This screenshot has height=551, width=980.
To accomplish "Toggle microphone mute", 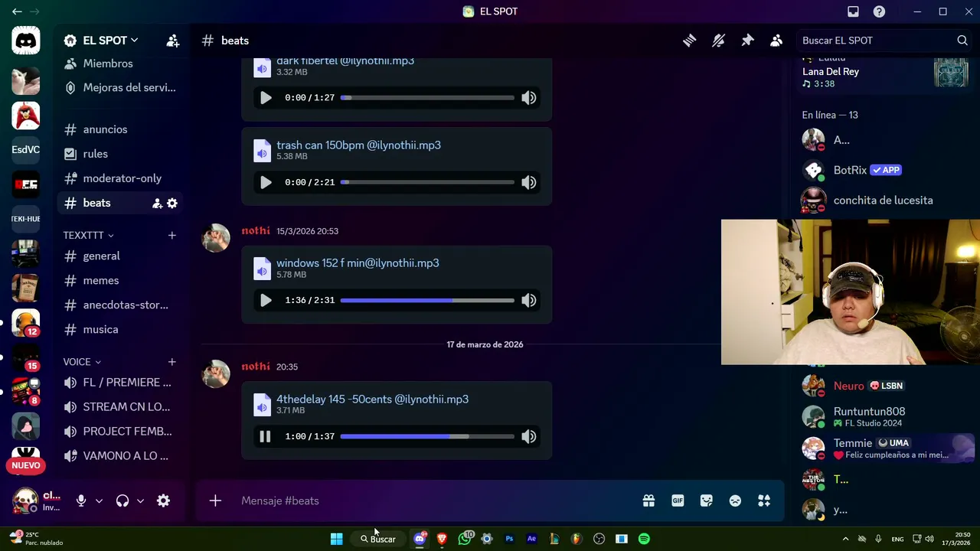I will (x=81, y=500).
